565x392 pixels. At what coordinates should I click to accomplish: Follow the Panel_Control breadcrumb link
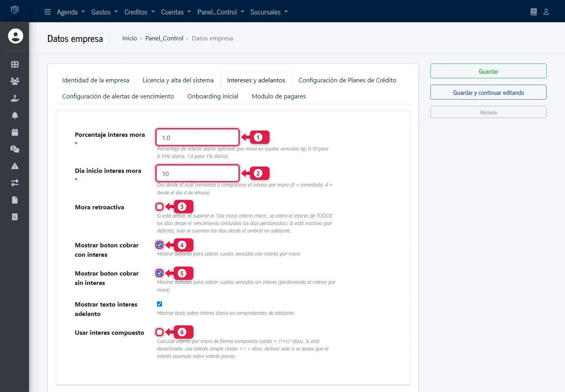[164, 38]
